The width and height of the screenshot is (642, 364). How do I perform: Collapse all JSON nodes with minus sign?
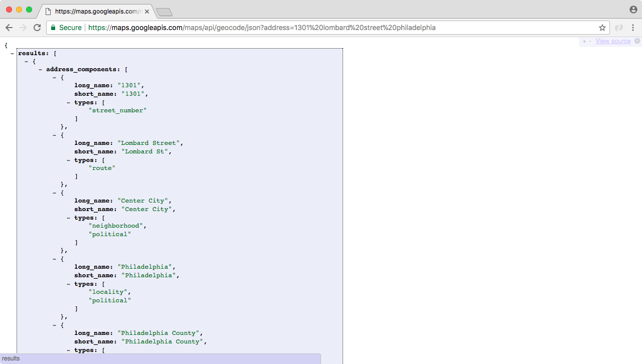click(x=590, y=41)
